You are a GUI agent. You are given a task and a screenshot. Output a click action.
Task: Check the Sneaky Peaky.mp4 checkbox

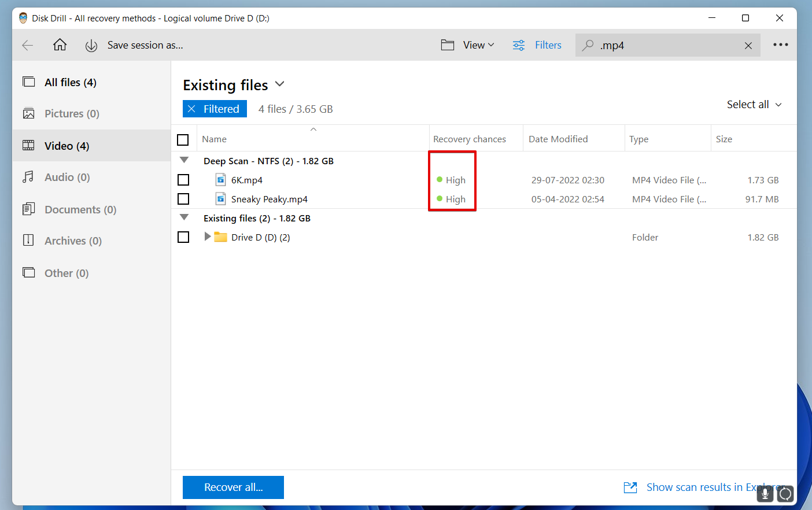click(x=183, y=199)
